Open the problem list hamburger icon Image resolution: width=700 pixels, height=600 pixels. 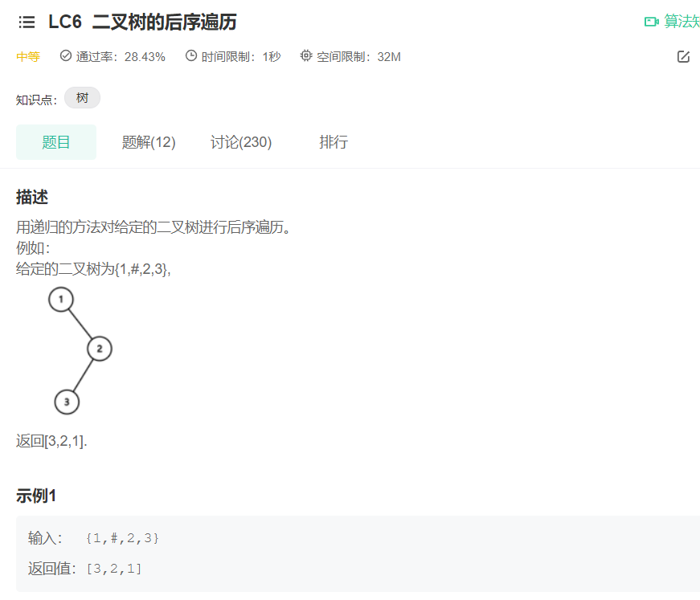27,22
